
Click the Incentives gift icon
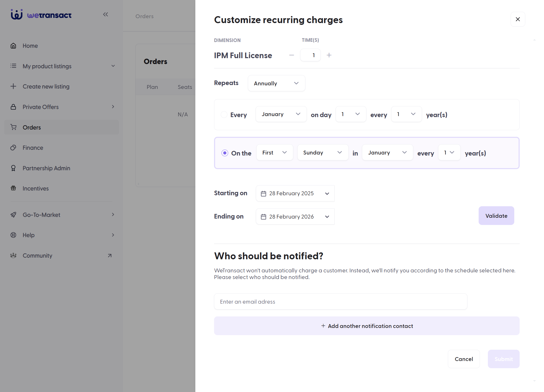pos(13,188)
